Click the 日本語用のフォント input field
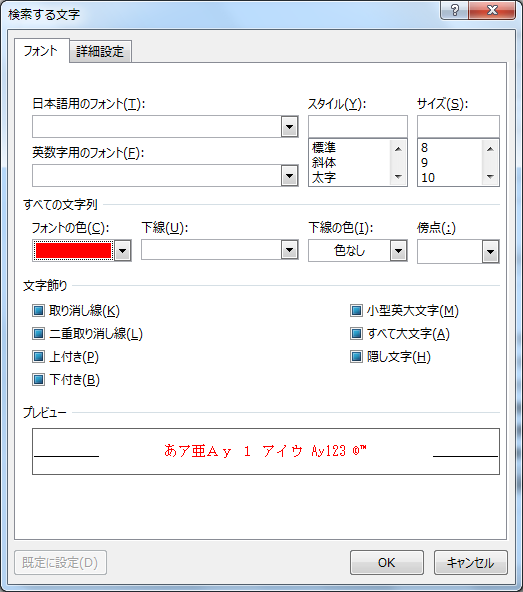 pyautogui.click(x=157, y=126)
